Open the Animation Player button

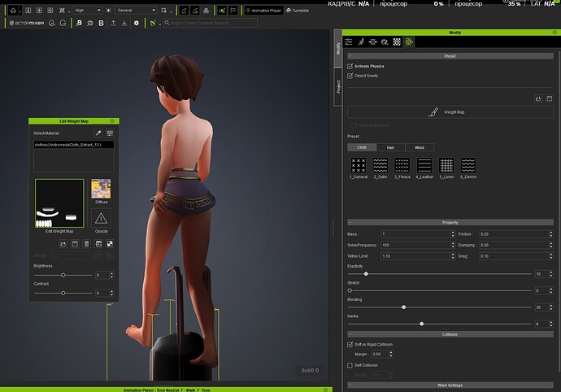pyautogui.click(x=263, y=11)
